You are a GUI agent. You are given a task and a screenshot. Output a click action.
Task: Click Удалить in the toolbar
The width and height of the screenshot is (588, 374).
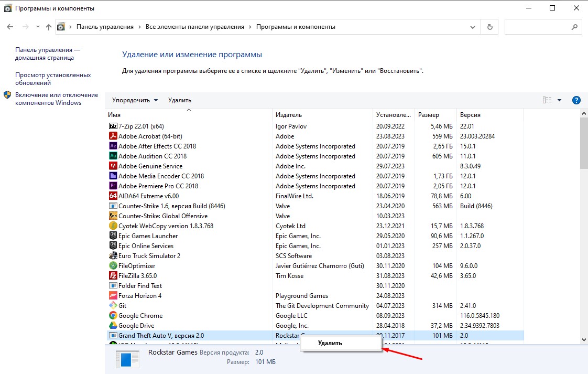point(180,100)
